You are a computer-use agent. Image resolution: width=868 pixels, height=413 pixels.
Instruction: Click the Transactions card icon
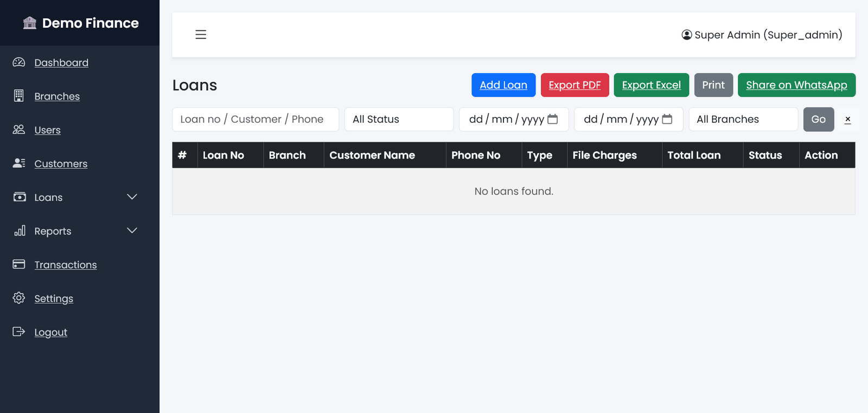pos(19,264)
